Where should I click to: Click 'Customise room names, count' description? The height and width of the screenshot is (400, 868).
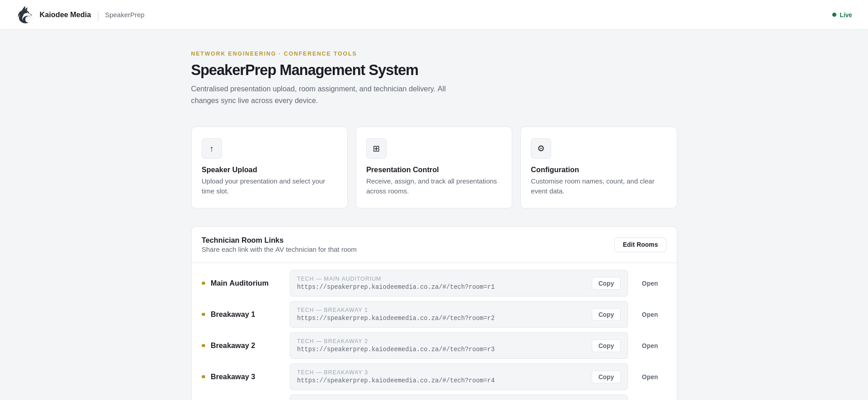click(592, 186)
